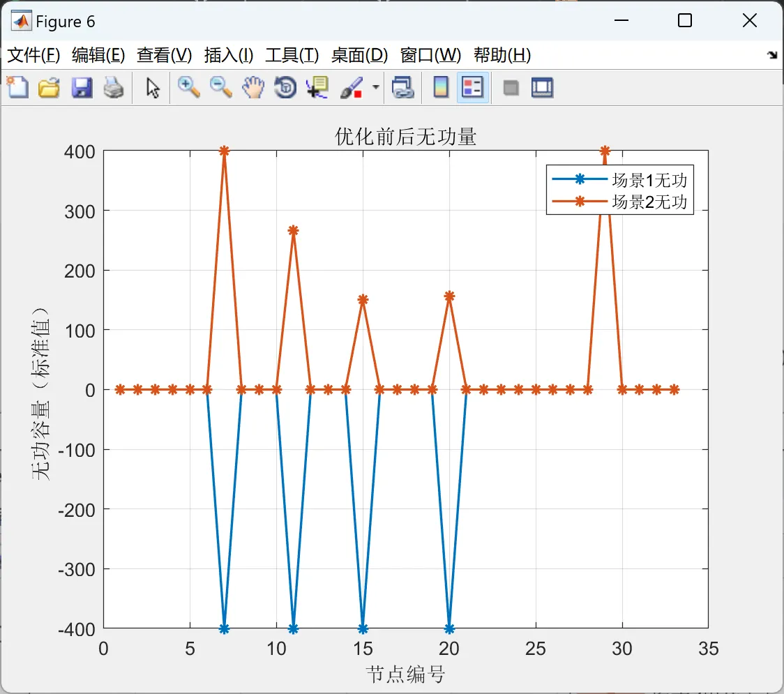Insert a colorbar from the toolbar
Image resolution: width=784 pixels, height=694 pixels.
(441, 87)
